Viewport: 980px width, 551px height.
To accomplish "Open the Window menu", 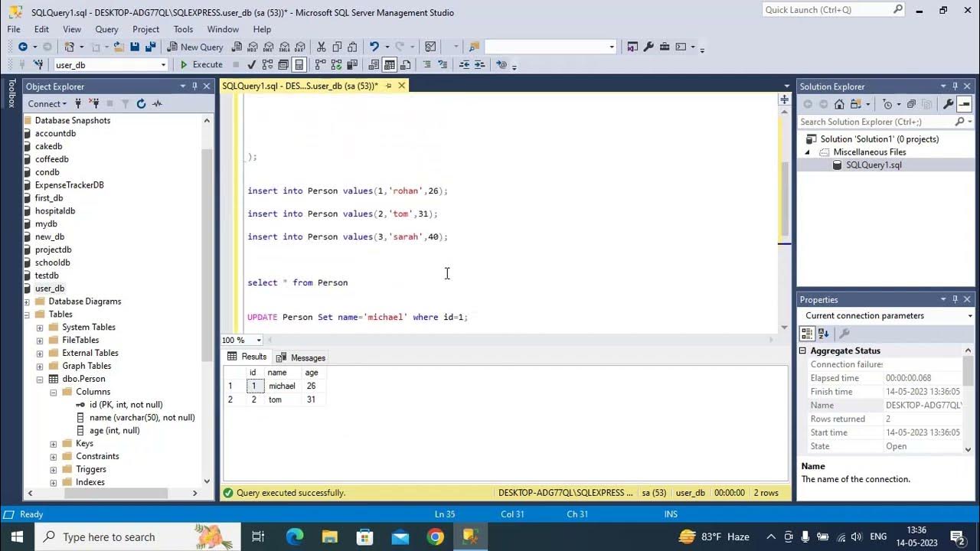I will pyautogui.click(x=223, y=29).
